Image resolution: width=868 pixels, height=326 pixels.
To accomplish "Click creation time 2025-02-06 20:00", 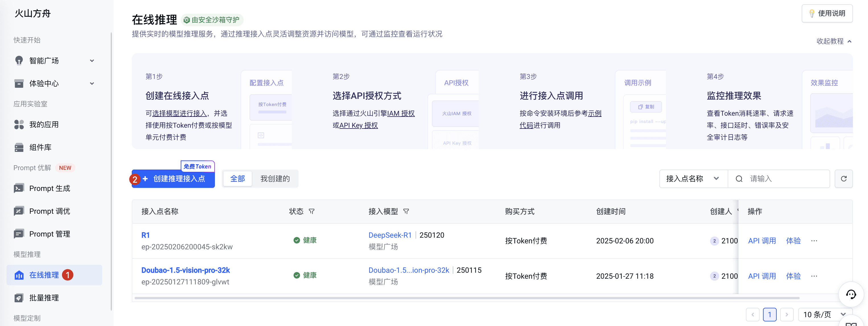I will (625, 241).
